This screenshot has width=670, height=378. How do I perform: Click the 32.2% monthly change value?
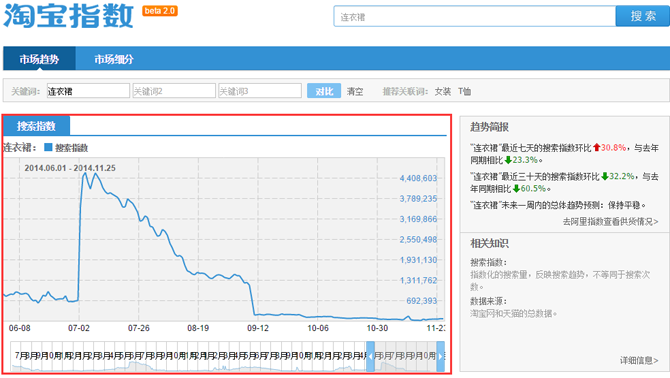coord(622,176)
